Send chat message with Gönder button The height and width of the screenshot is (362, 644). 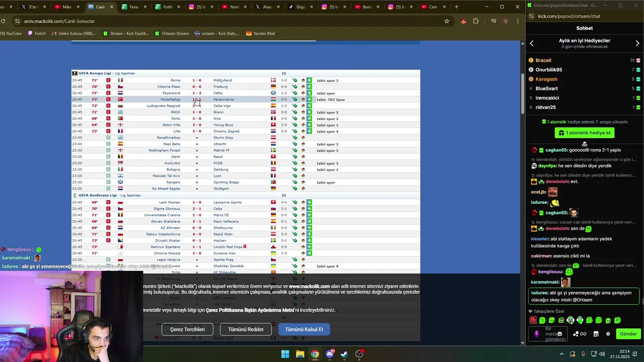click(x=628, y=334)
